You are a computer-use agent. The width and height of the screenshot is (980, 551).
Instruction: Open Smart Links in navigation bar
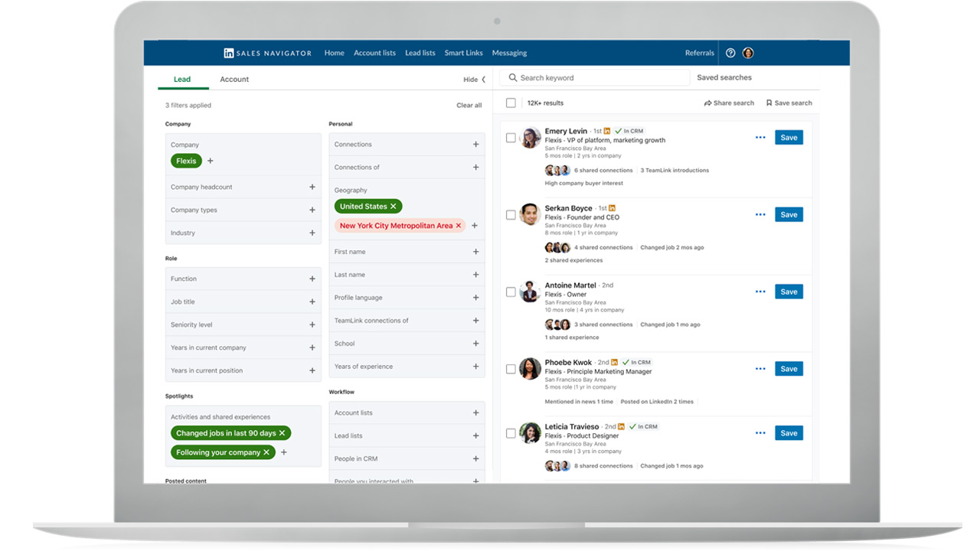coord(464,53)
